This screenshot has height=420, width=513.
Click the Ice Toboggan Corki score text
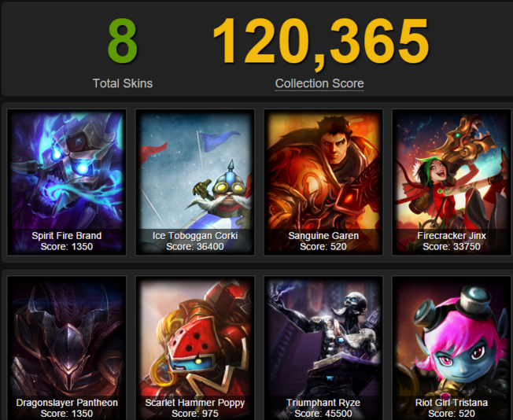point(195,247)
